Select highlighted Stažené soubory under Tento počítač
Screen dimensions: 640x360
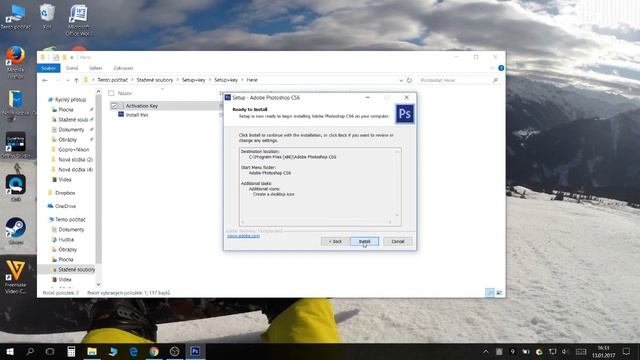(76, 270)
